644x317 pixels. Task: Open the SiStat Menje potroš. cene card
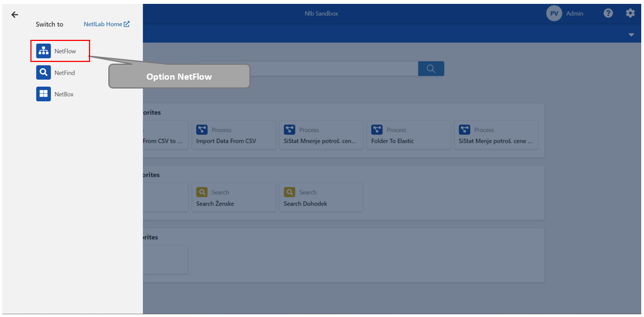495,136
